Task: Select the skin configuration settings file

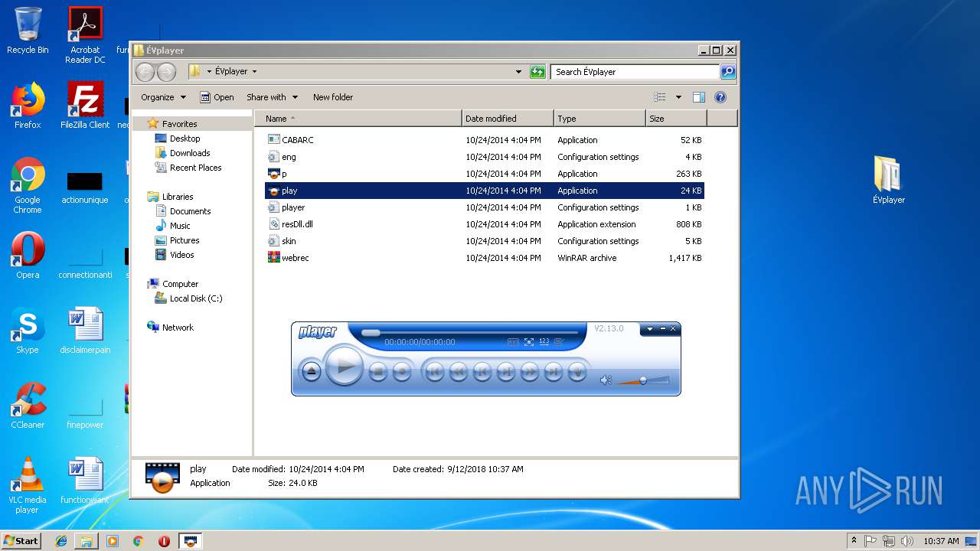Action: [x=484, y=241]
